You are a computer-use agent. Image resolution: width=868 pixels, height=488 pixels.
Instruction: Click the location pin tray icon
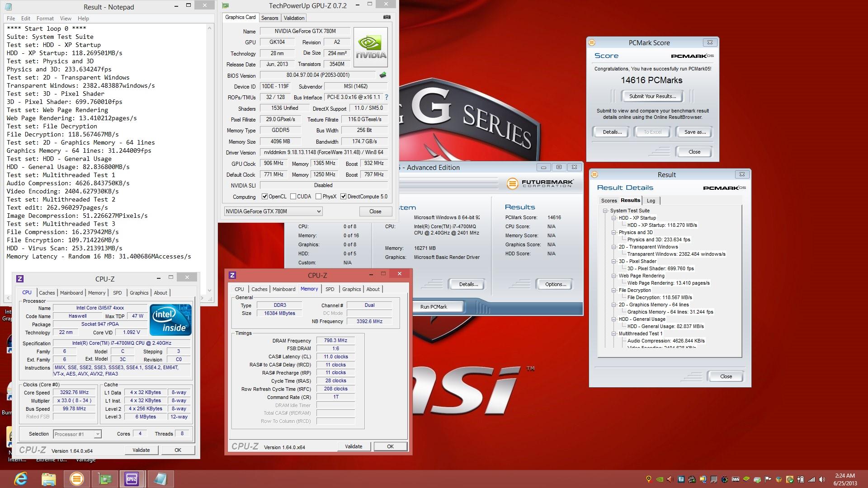[649, 479]
